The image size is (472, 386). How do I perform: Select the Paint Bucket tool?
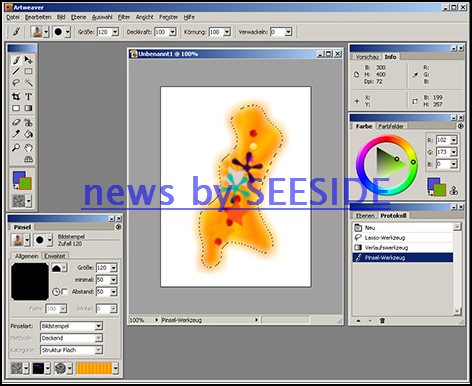pyautogui.click(x=29, y=134)
